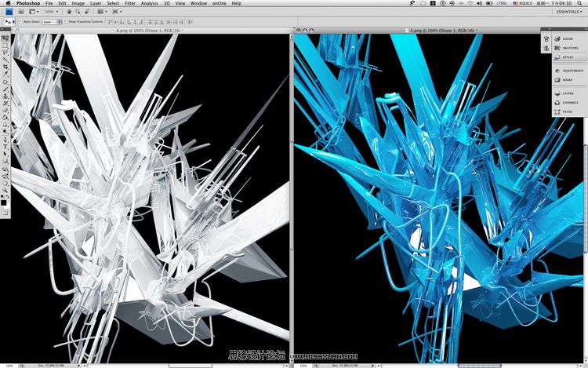Open the Window menu
588x368 pixels.
198,3
